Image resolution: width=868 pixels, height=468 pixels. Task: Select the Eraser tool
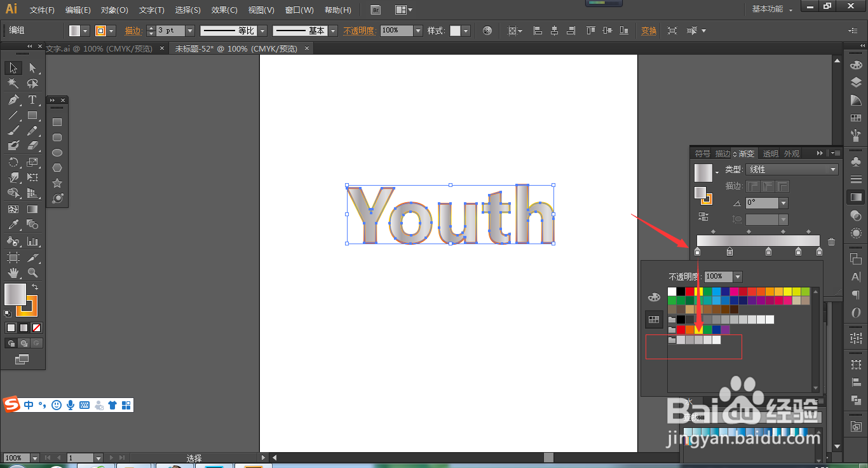tap(32, 146)
